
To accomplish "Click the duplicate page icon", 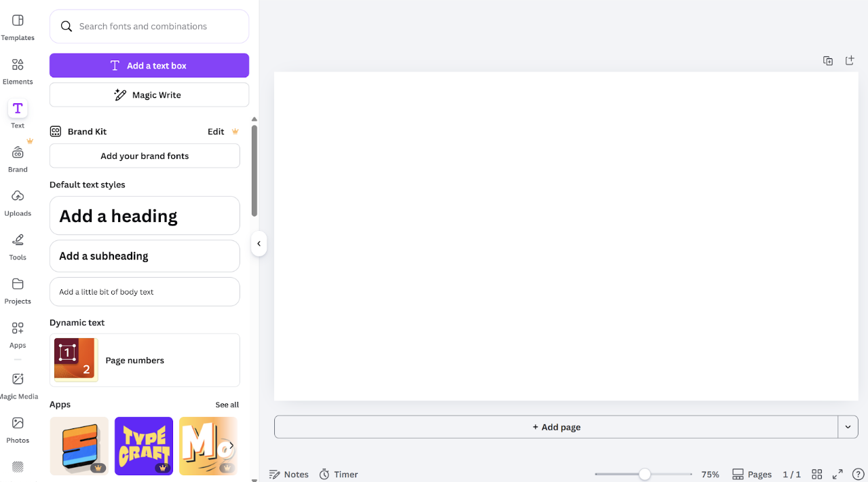I will click(x=828, y=60).
